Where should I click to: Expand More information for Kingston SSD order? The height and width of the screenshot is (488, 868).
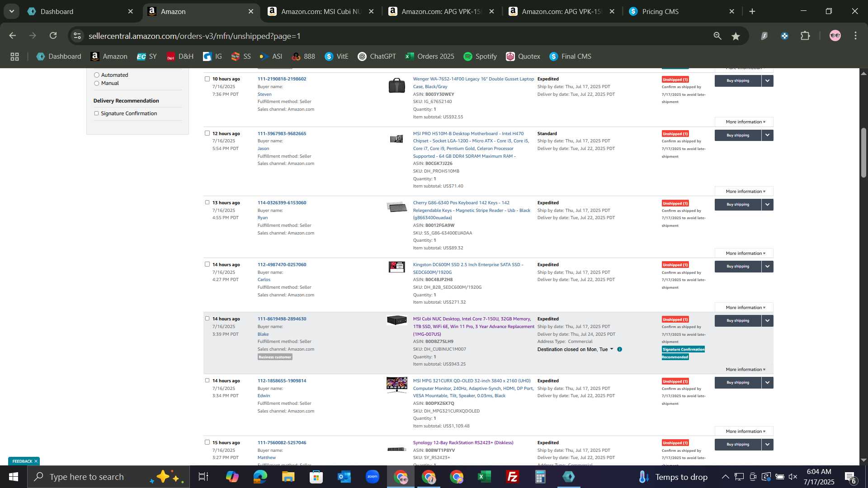coord(744,308)
